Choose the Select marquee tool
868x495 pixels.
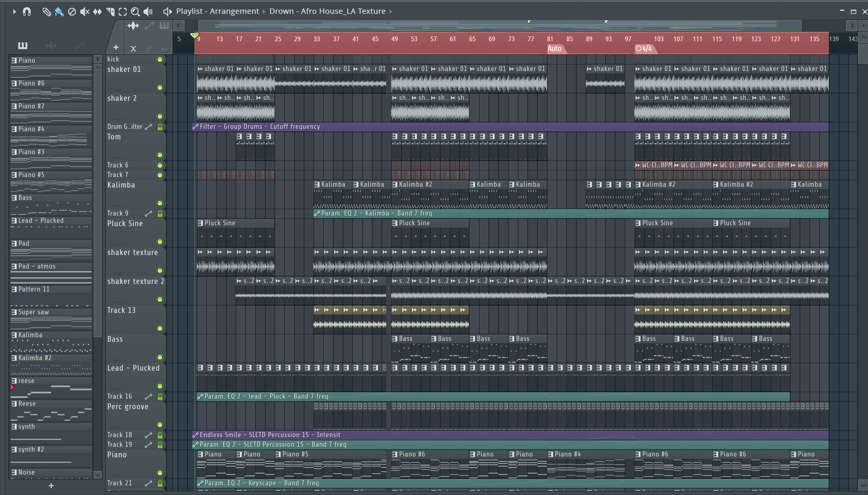tap(122, 11)
